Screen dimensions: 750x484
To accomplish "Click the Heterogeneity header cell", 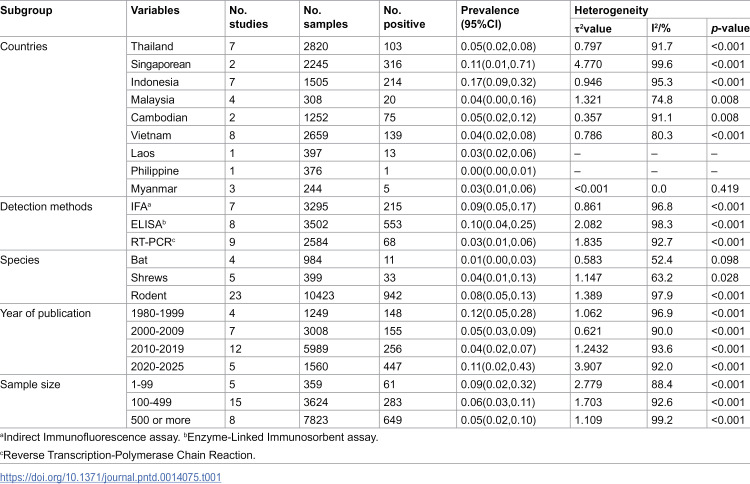I will [611, 11].
